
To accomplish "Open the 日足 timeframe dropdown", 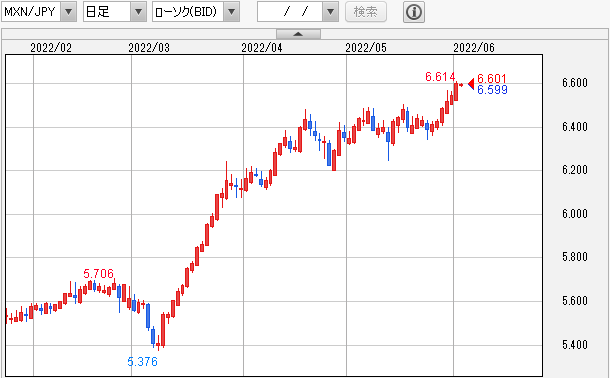I will pos(114,12).
